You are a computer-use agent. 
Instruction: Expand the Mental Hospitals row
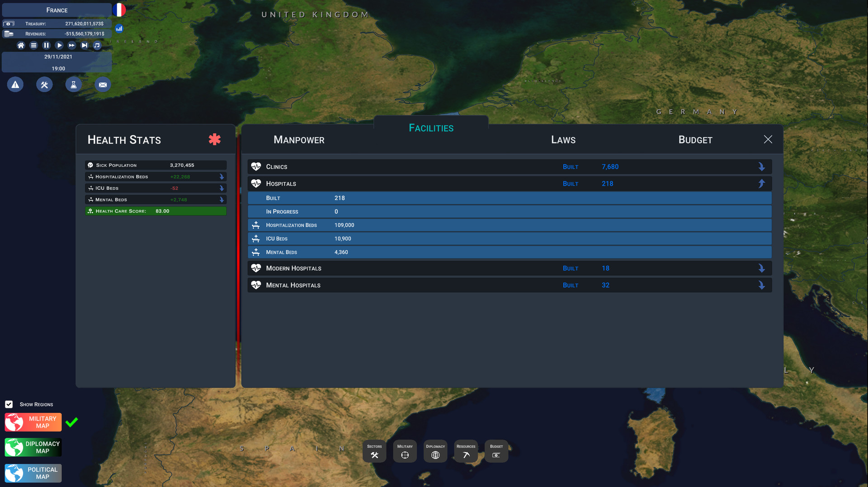(761, 285)
